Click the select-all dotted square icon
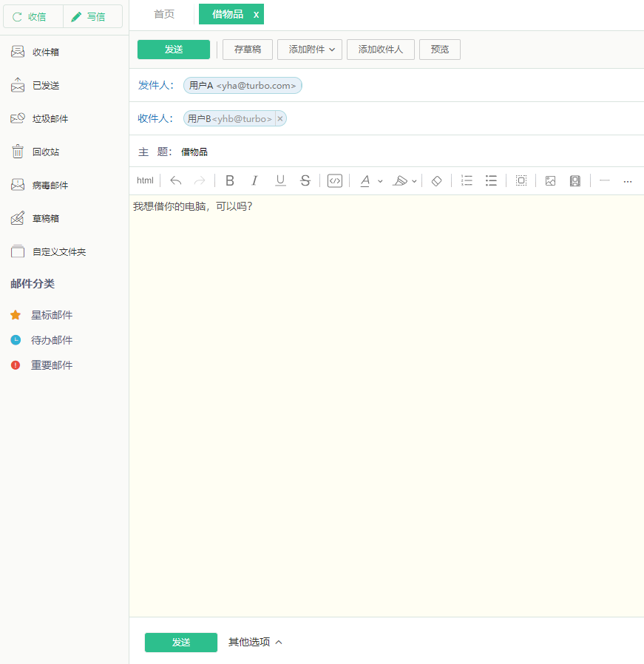The width and height of the screenshot is (644, 664). tap(521, 181)
